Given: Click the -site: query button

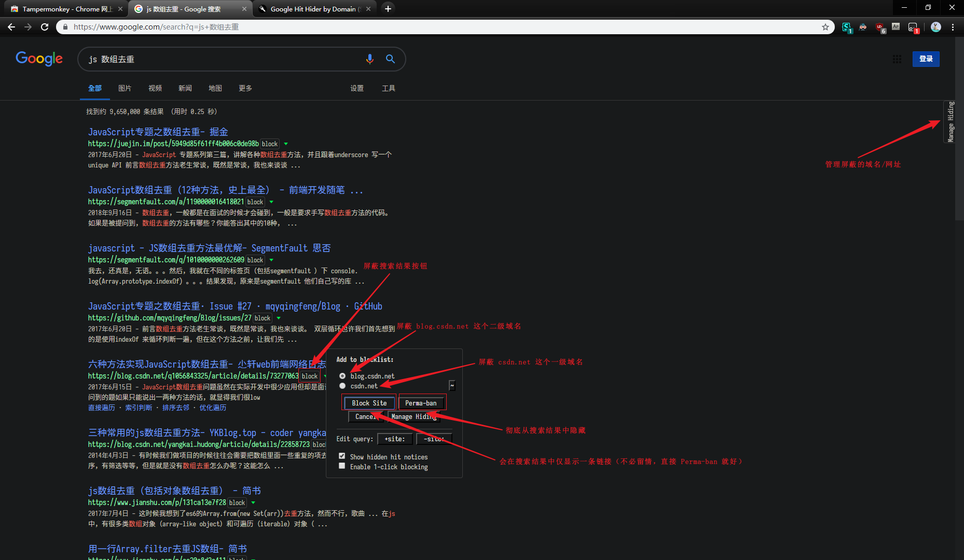Looking at the screenshot, I should 434,439.
